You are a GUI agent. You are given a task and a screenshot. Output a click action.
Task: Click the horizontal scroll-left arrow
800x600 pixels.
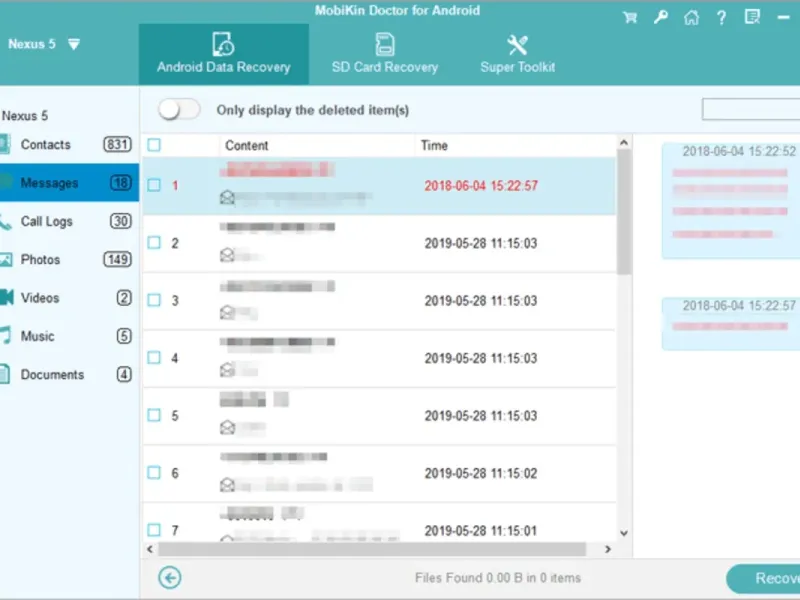(x=150, y=549)
